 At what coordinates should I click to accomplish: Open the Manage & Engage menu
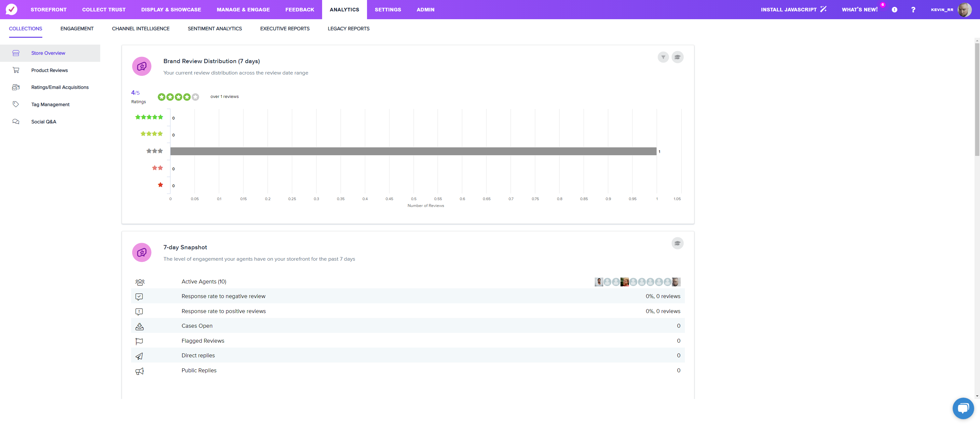243,9
